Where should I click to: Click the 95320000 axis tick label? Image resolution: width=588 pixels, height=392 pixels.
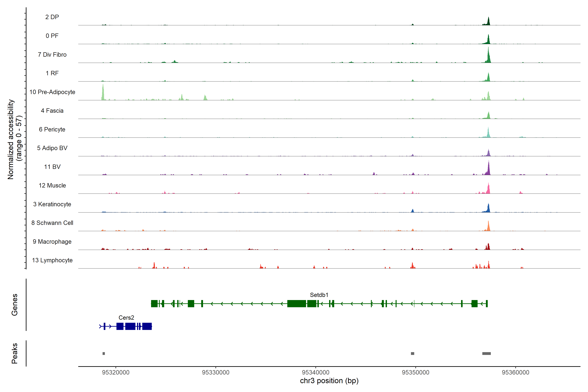[x=116, y=372]
